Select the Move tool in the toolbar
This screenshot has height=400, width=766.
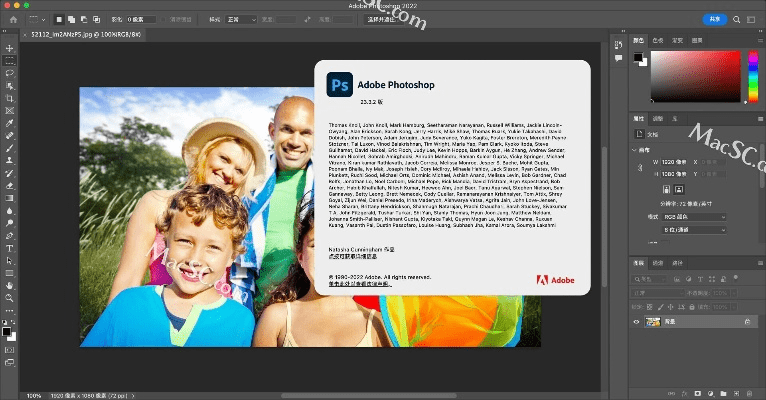[x=10, y=48]
